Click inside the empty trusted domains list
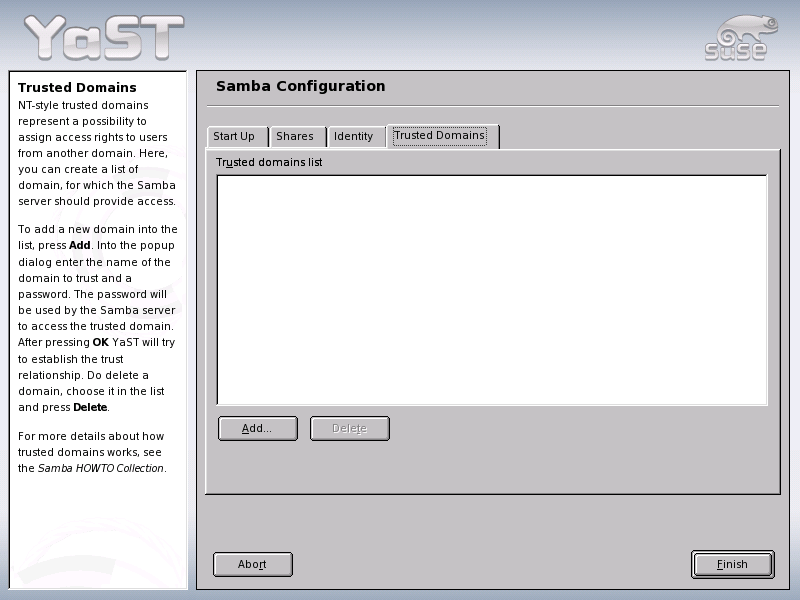 click(x=492, y=290)
